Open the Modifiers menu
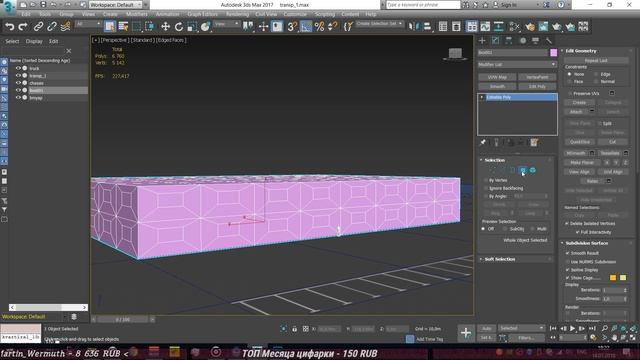This screenshot has width=640, height=360. (x=137, y=14)
